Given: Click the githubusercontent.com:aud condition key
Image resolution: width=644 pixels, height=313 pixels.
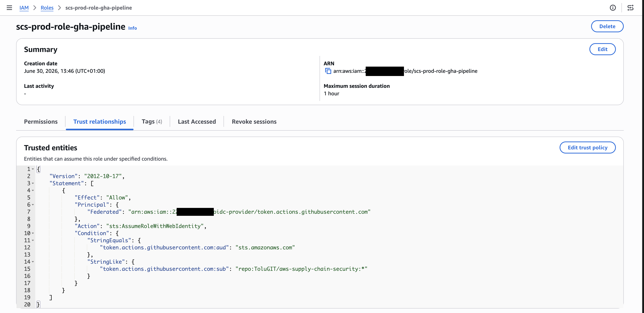Looking at the screenshot, I should coord(164,248).
